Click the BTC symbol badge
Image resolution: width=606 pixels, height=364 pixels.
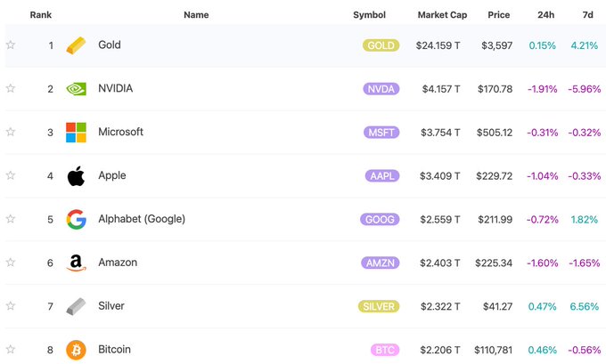tap(385, 350)
